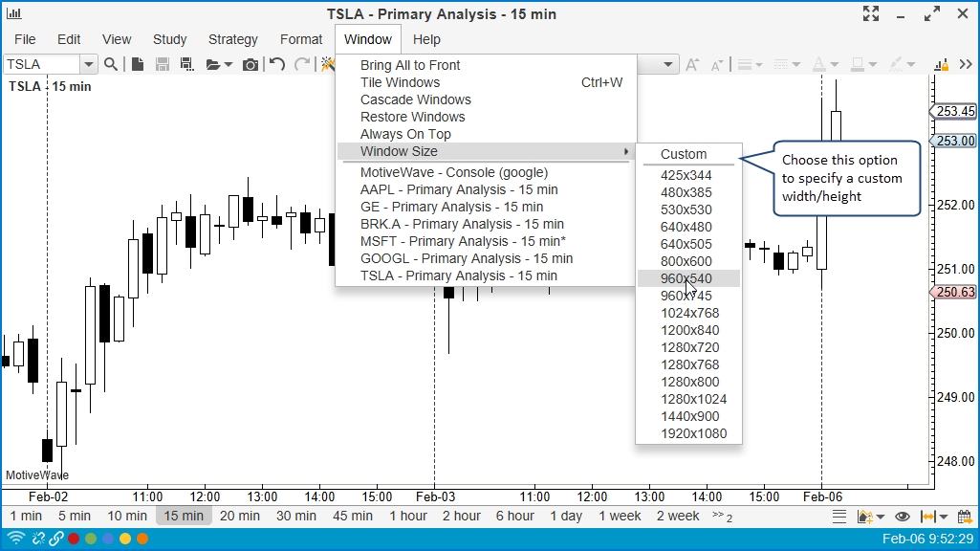The width and height of the screenshot is (980, 551).
Task: Toggle Always On Top option
Action: pyautogui.click(x=487, y=135)
